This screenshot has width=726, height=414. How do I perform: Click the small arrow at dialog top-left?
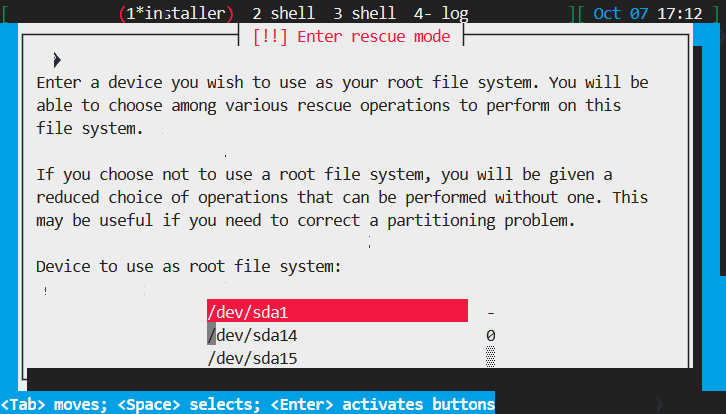tap(57, 60)
